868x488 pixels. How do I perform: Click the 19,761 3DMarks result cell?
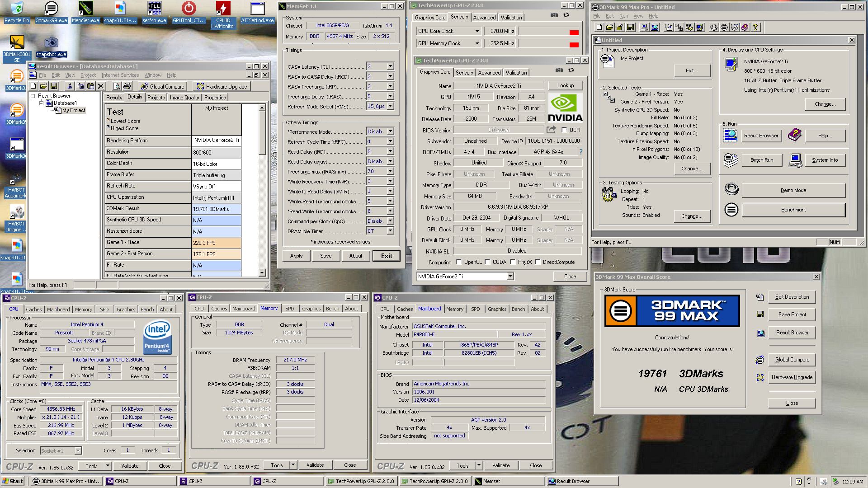coord(217,209)
